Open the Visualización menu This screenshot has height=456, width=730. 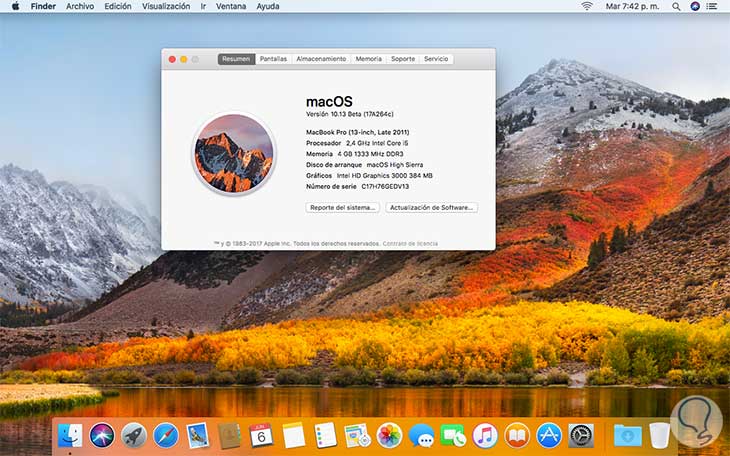click(x=166, y=7)
